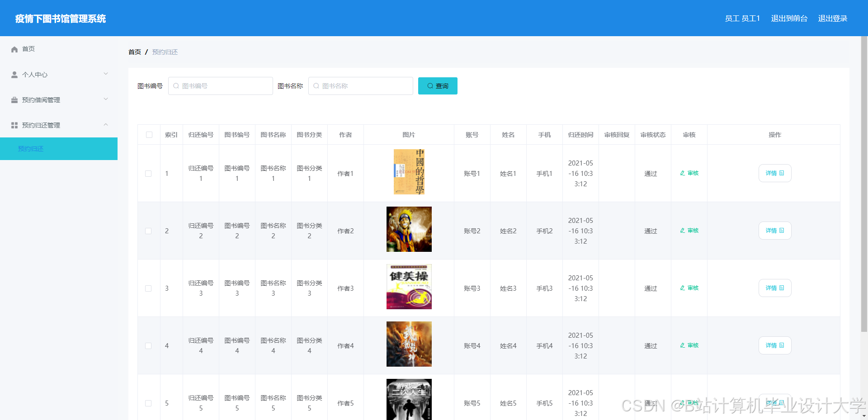Open the 预约借阅管理 sidebar menu

tap(59, 100)
